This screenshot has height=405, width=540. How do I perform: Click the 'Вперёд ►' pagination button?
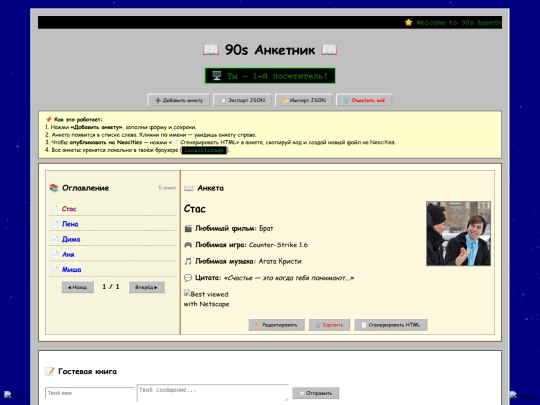(146, 287)
